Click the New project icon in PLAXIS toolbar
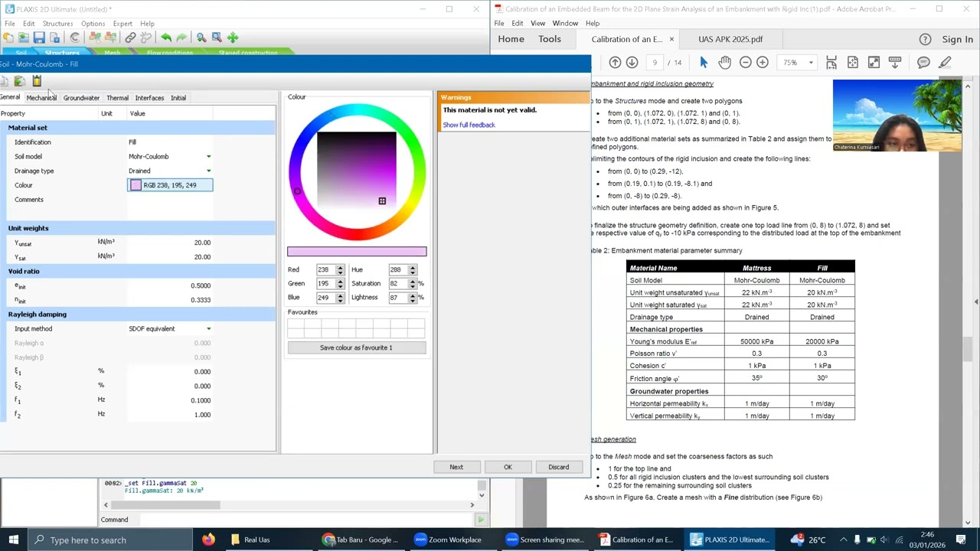This screenshot has width=980, height=551. point(8,37)
